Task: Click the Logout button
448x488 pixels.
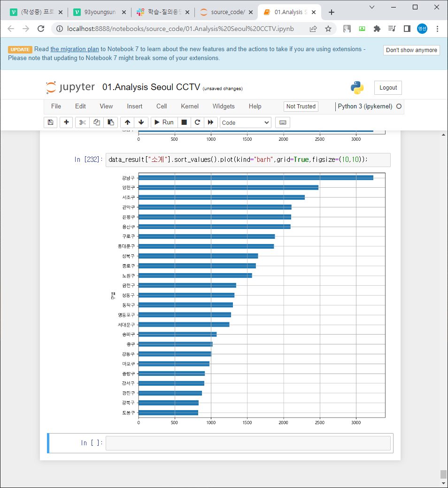Action: [388, 88]
